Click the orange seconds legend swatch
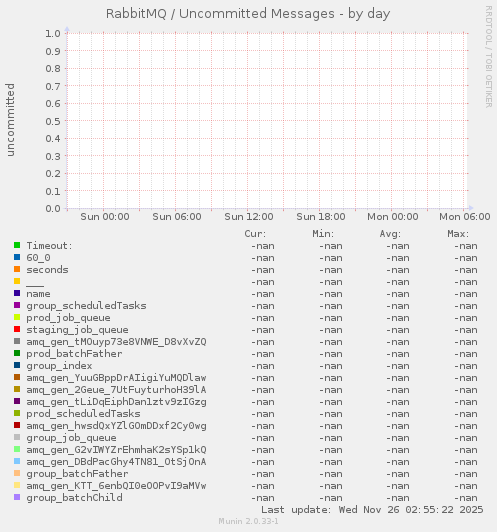Screen dimensions: 497x532 tap(17, 269)
